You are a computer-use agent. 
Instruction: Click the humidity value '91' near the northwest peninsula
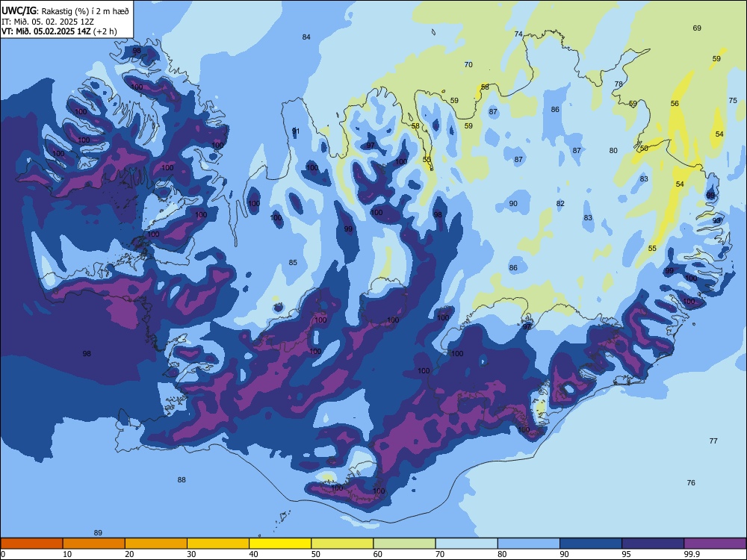[x=296, y=131]
